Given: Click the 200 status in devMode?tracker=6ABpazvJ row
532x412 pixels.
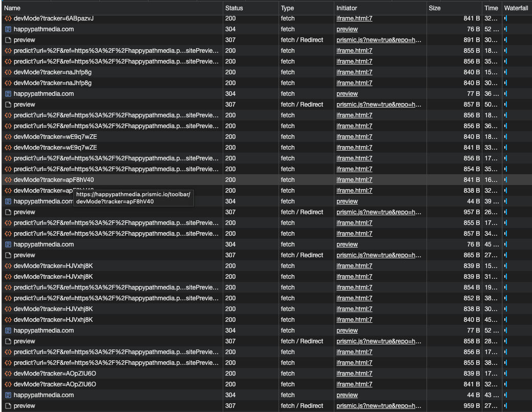Looking at the screenshot, I should point(230,18).
